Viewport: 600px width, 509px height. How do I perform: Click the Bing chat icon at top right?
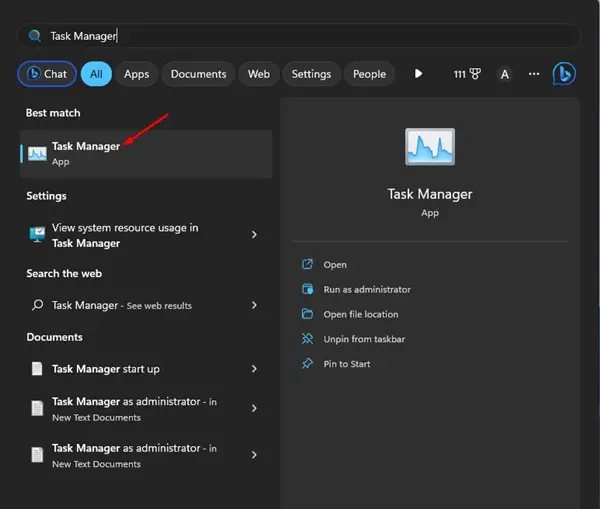(564, 73)
